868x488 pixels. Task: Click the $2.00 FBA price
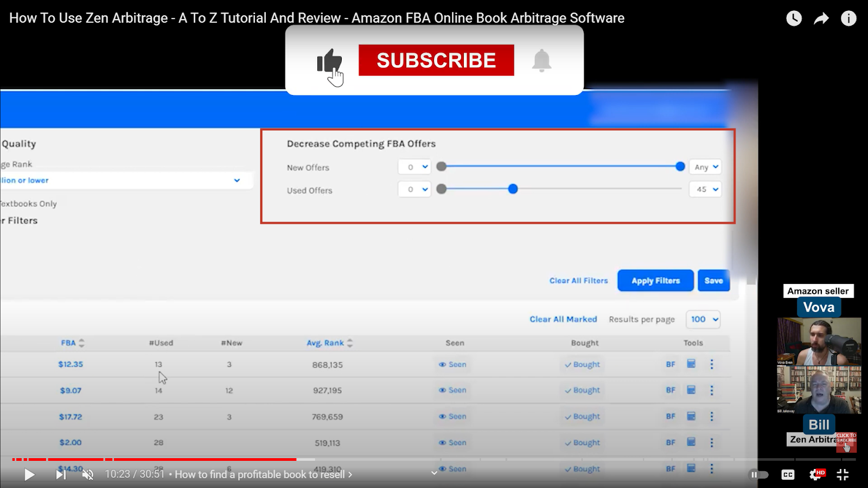click(71, 442)
